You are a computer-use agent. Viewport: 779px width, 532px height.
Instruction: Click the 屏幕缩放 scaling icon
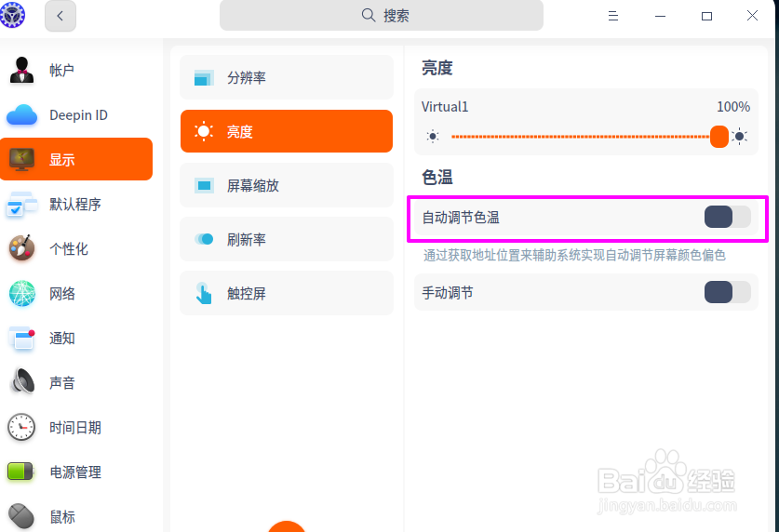click(204, 186)
